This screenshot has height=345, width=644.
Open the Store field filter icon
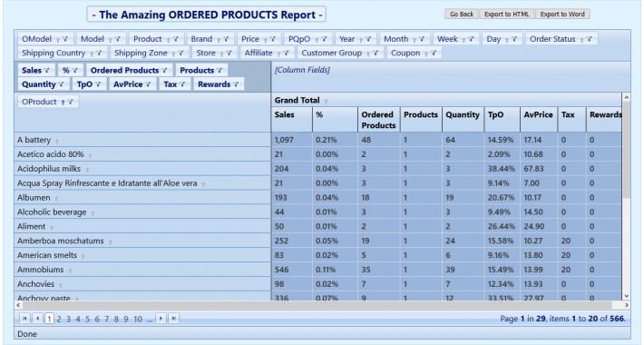(229, 53)
